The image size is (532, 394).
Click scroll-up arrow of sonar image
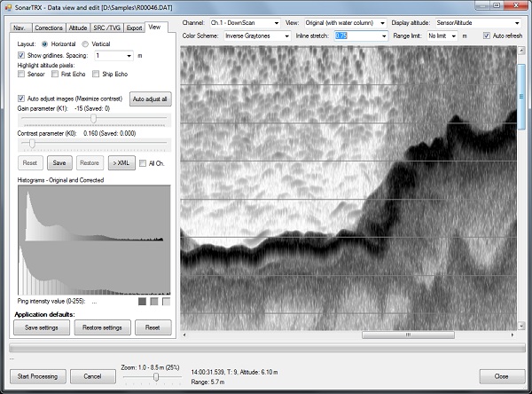pos(521,51)
